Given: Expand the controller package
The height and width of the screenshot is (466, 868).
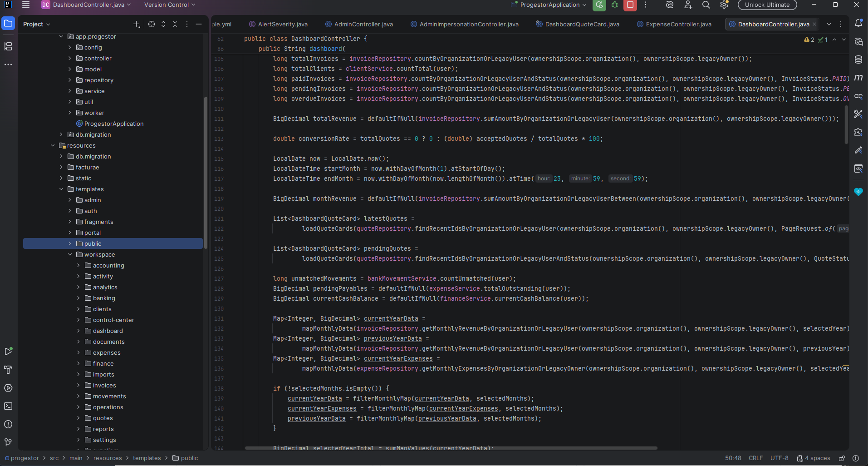Looking at the screenshot, I should [x=70, y=58].
